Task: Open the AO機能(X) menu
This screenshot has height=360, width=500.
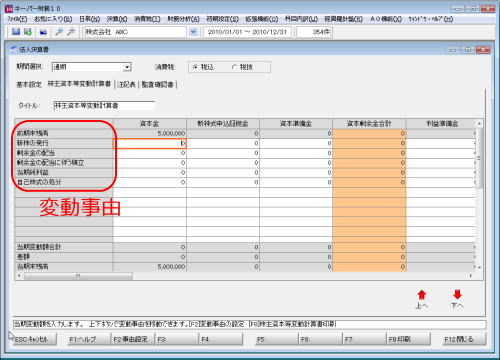Action: coord(386,19)
